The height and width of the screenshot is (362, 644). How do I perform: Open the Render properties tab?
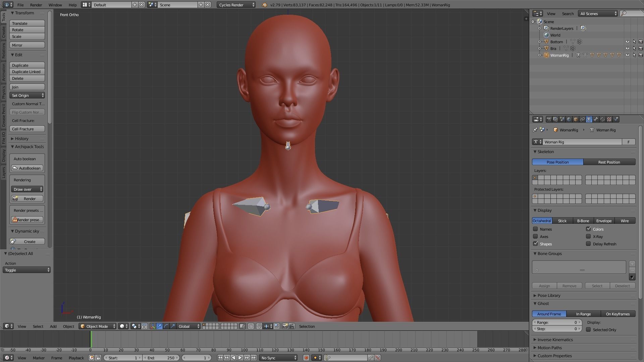pos(549,119)
